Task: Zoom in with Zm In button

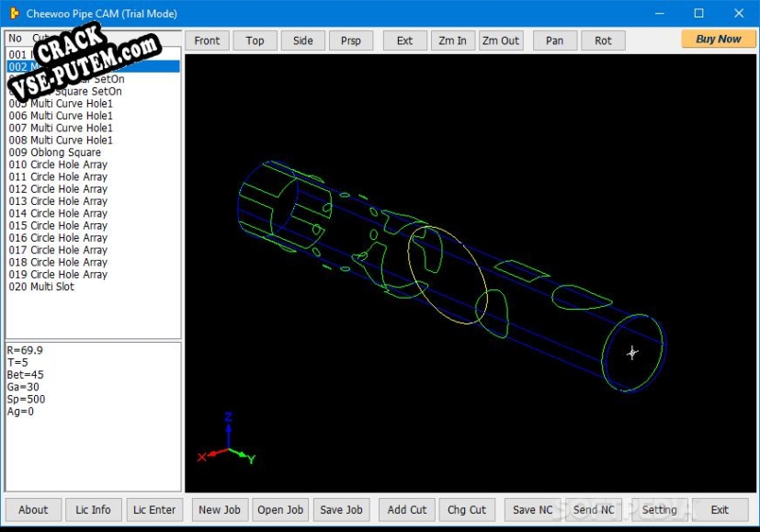Action: [x=453, y=40]
